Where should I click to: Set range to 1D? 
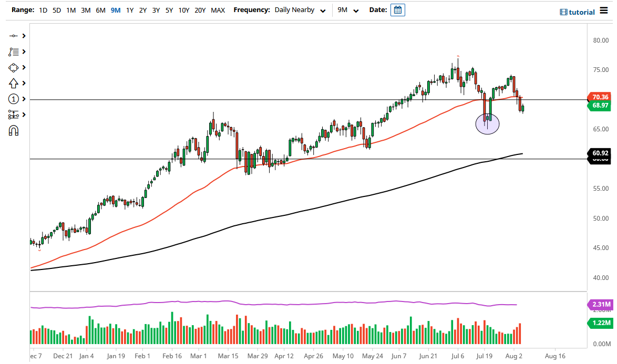43,10
